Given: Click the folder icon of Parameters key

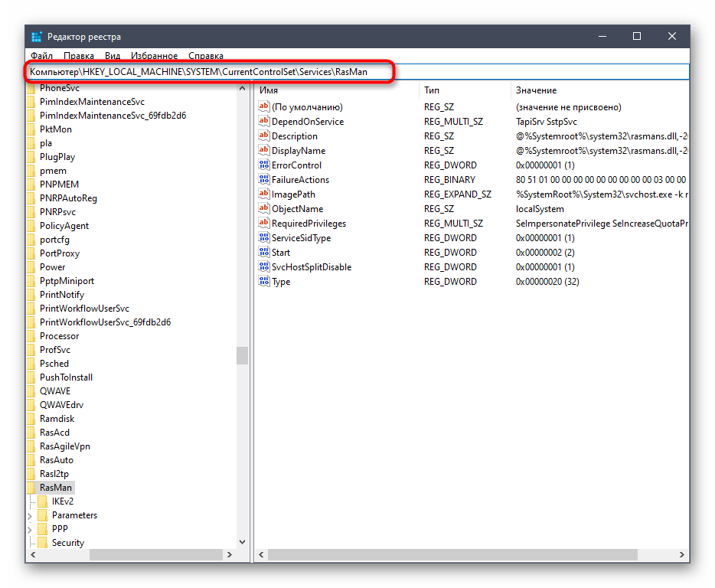Looking at the screenshot, I should pyautogui.click(x=43, y=515).
